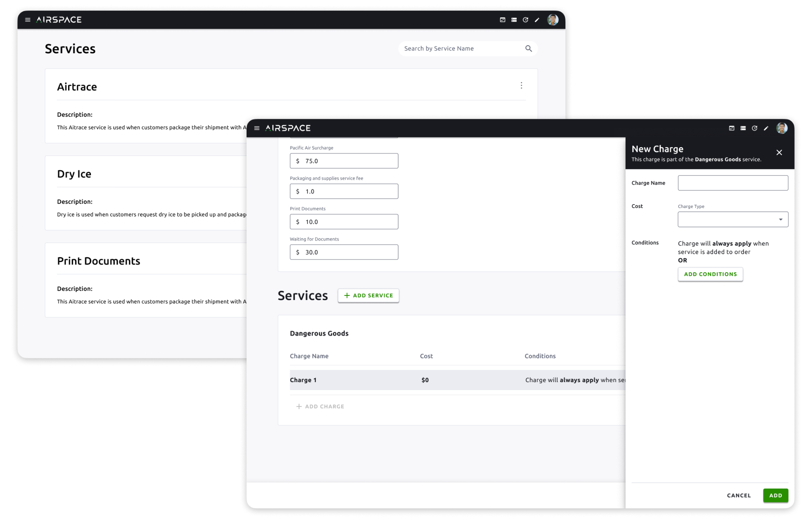Click Print Documents card title in back window

[99, 261]
